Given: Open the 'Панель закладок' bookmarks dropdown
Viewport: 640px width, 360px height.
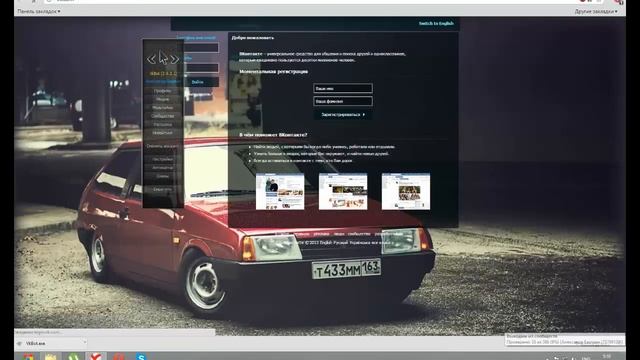Looking at the screenshot, I should click(39, 11).
